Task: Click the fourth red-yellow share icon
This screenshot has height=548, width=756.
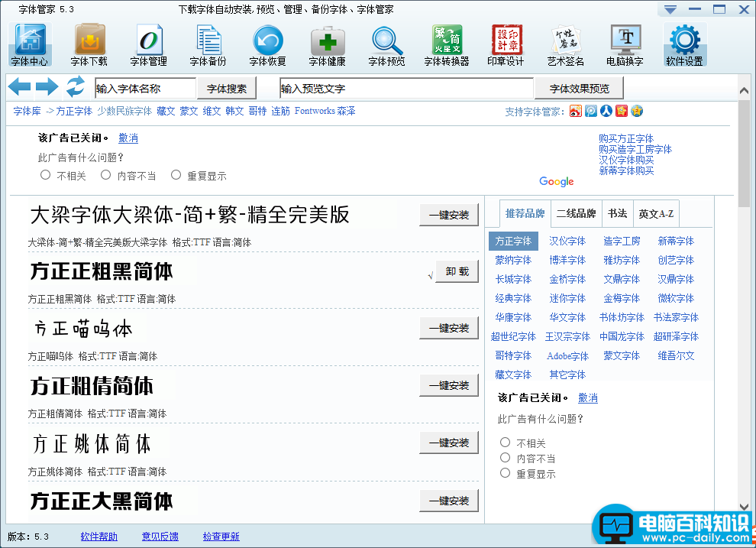Action: pos(622,111)
